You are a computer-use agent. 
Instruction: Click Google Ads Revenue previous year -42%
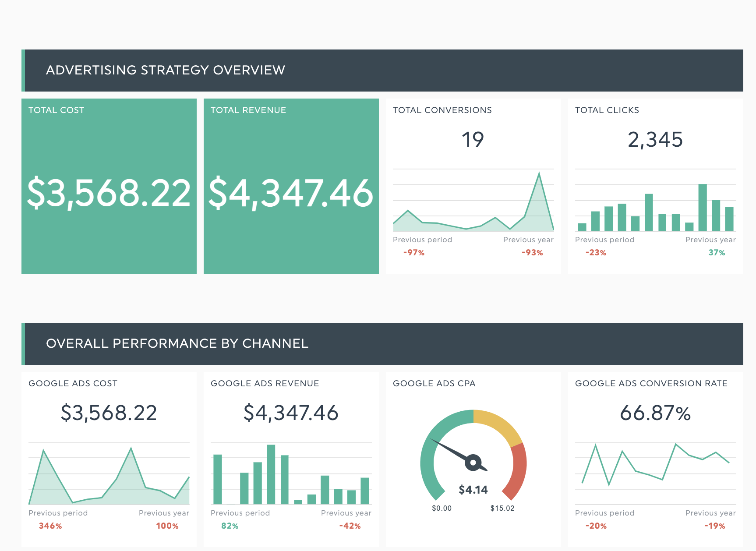[x=350, y=526]
